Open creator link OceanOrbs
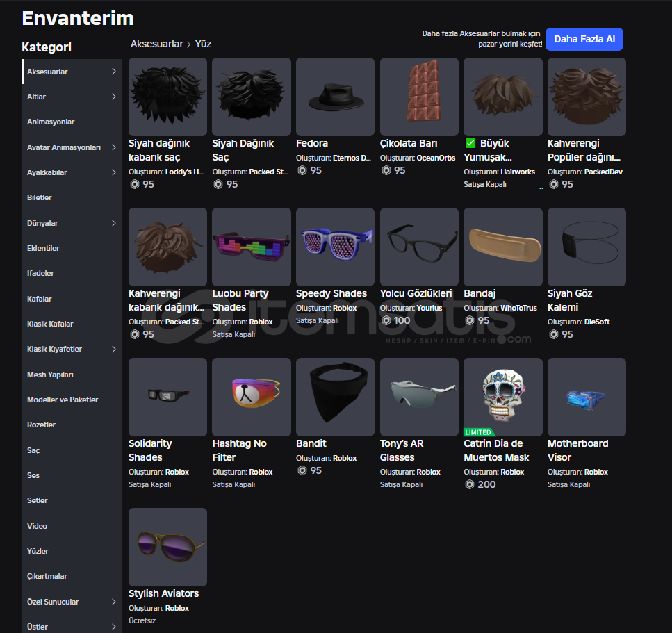The height and width of the screenshot is (633, 672). pos(436,158)
